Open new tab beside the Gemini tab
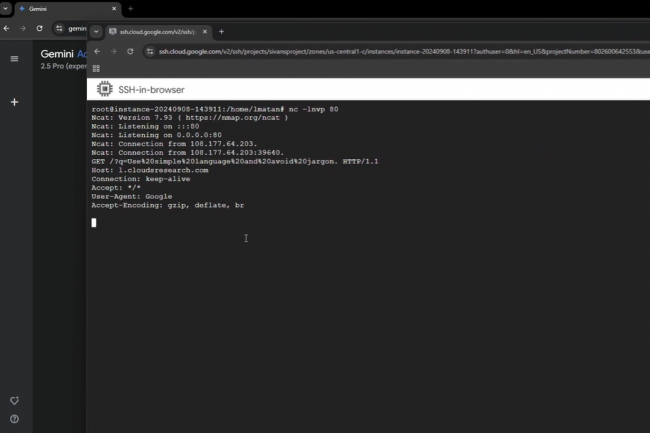 point(130,8)
